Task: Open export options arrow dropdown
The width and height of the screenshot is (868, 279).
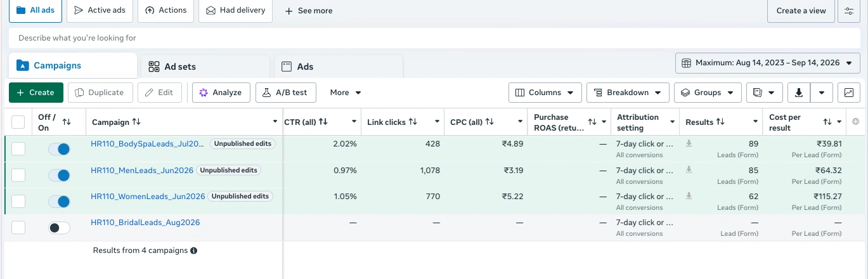Action: pos(822,93)
